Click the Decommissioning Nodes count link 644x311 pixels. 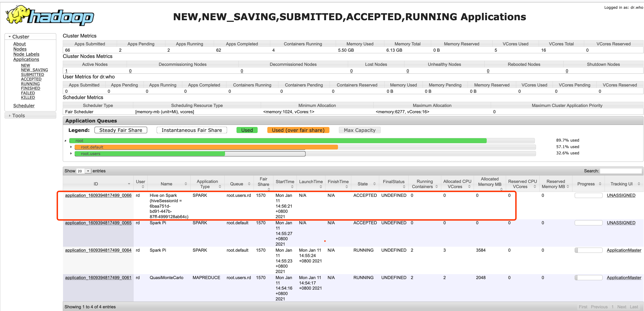(130, 71)
